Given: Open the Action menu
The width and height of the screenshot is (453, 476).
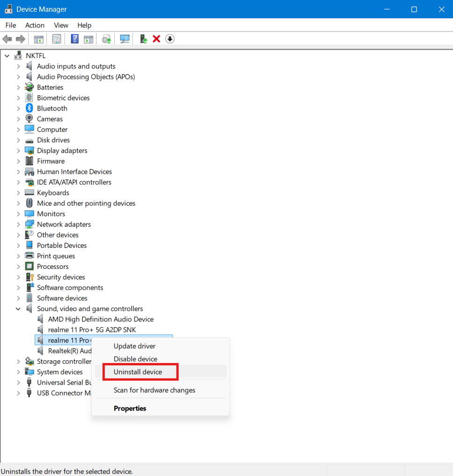Looking at the screenshot, I should tap(35, 25).
